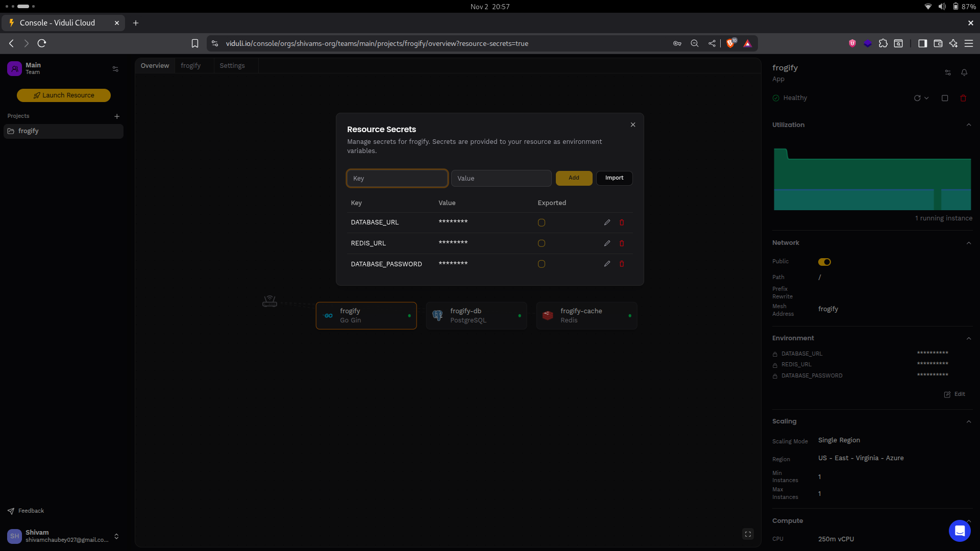Collapse the Utilization section
The width and height of the screenshot is (980, 551).
tap(968, 125)
